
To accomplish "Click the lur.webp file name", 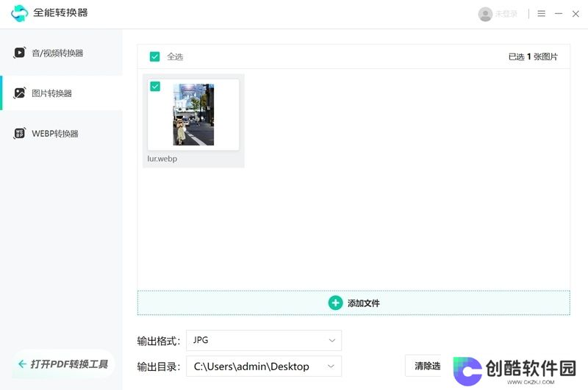I will [162, 159].
